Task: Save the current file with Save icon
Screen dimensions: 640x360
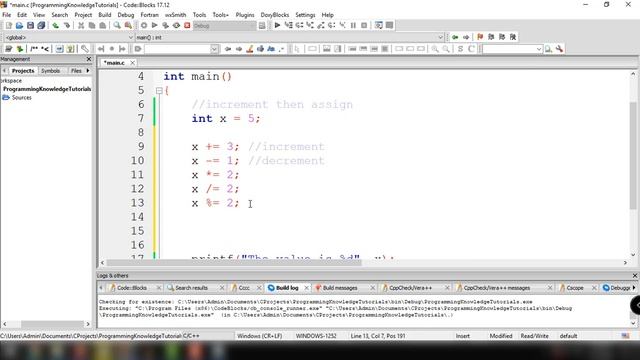Action: 30,25
